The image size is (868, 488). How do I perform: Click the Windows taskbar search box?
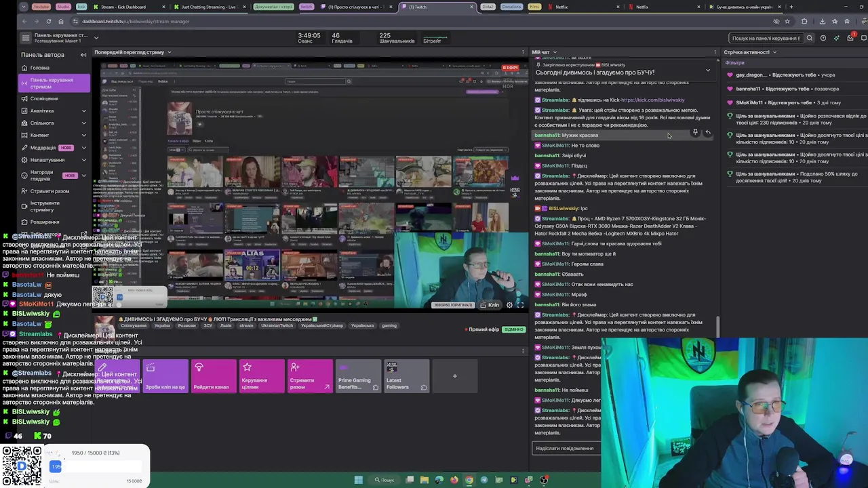tap(385, 480)
